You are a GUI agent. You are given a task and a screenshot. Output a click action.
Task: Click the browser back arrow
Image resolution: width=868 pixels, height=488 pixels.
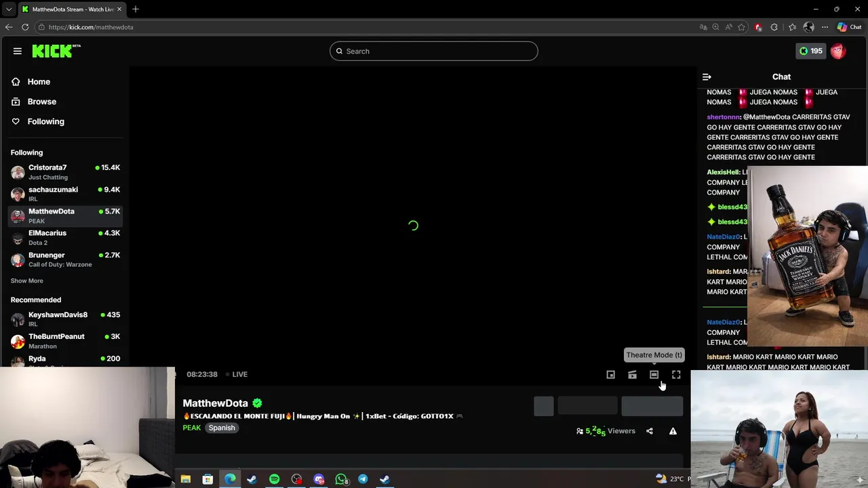pyautogui.click(x=9, y=27)
